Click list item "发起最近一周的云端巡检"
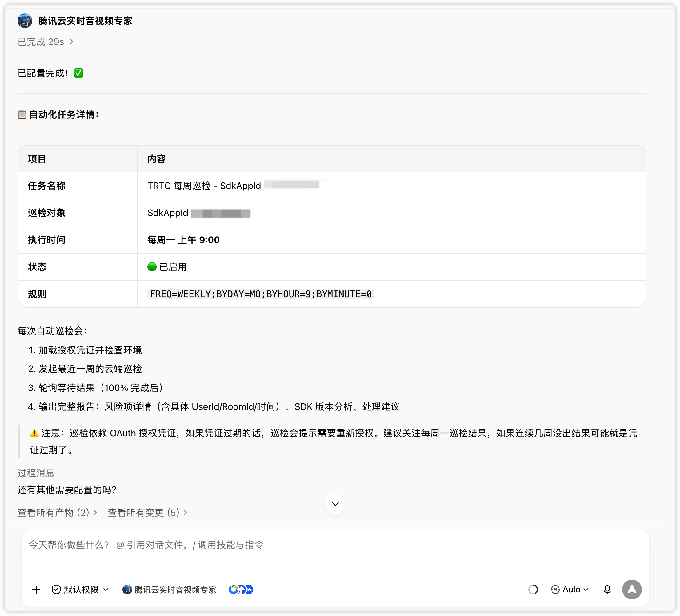This screenshot has width=680, height=616. pos(90,369)
